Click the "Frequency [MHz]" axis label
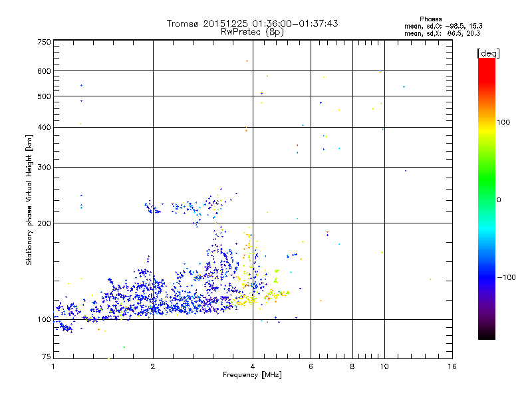The width and height of the screenshot is (532, 399). pyautogui.click(x=252, y=375)
